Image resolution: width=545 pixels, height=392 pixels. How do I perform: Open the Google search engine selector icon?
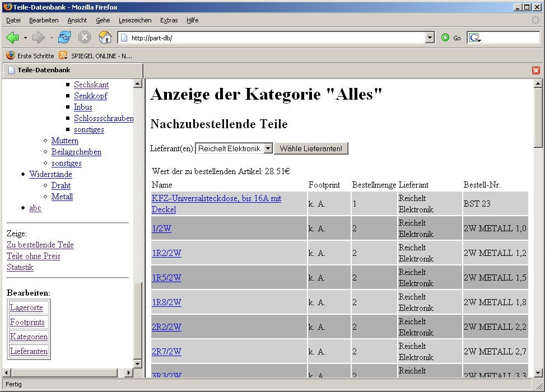(474, 38)
